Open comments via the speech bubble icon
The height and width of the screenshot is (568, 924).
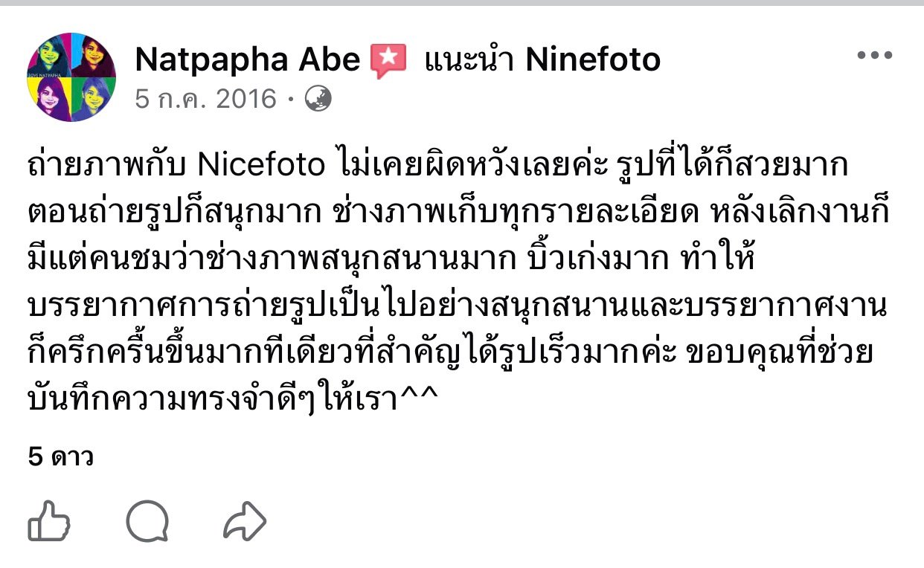pyautogui.click(x=147, y=520)
